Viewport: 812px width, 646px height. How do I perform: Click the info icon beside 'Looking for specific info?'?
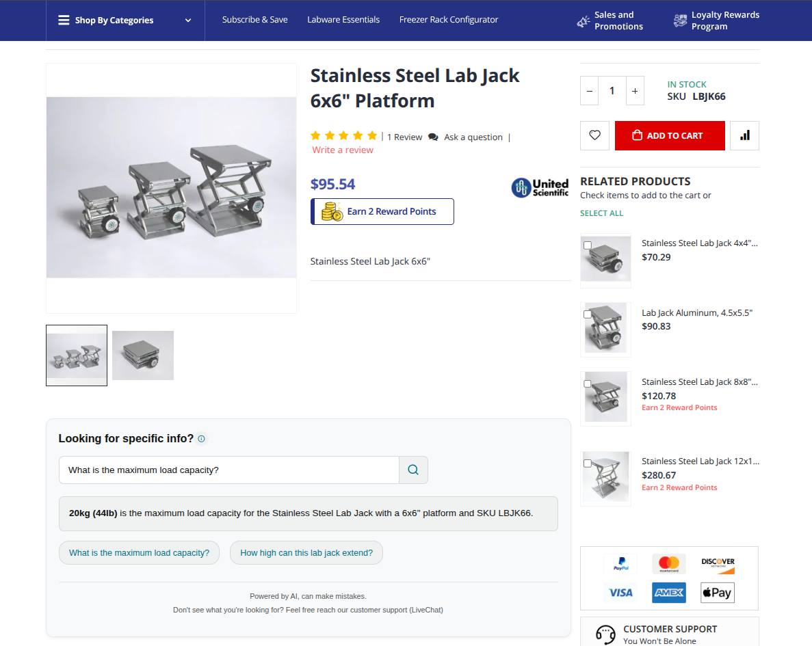coord(201,439)
